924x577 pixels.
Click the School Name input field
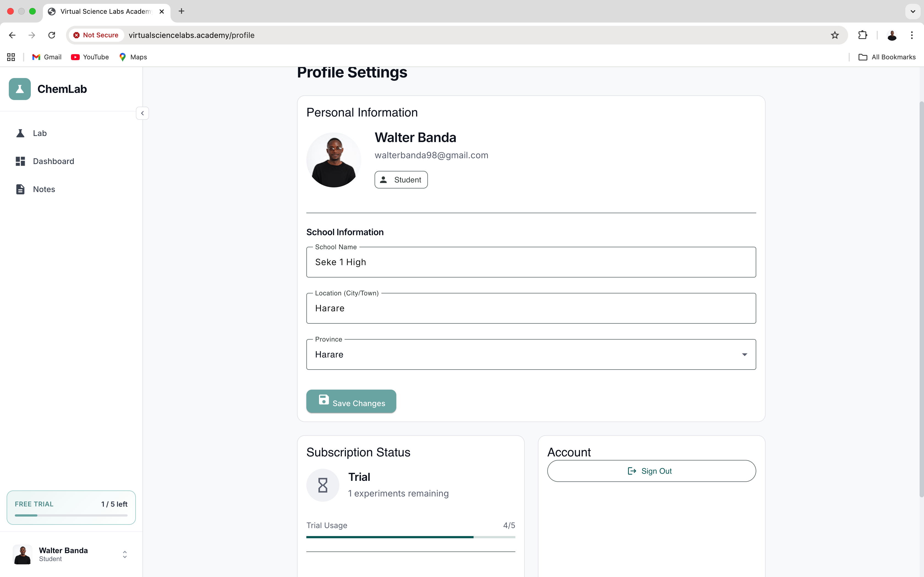click(x=531, y=262)
